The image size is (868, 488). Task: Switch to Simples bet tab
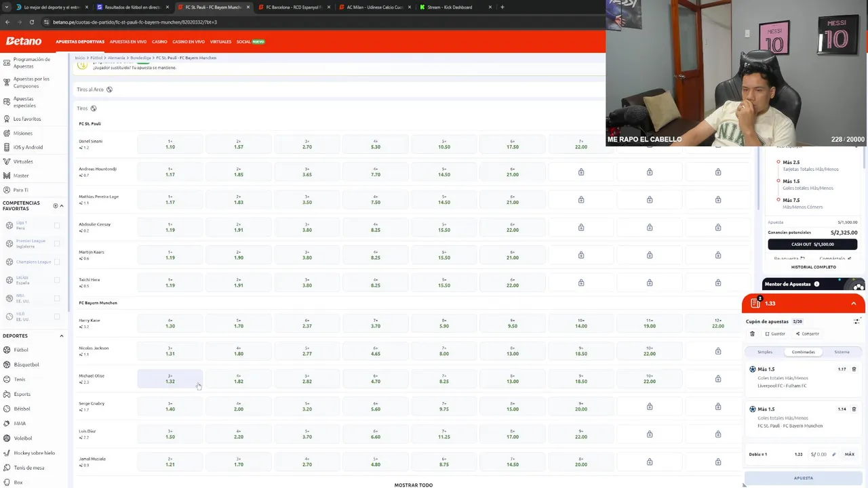point(765,352)
